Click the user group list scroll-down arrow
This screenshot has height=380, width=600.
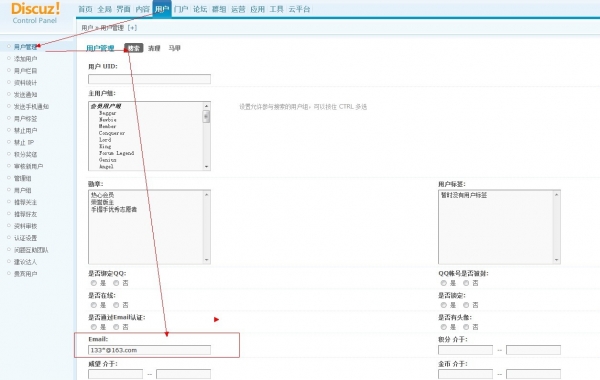click(207, 166)
